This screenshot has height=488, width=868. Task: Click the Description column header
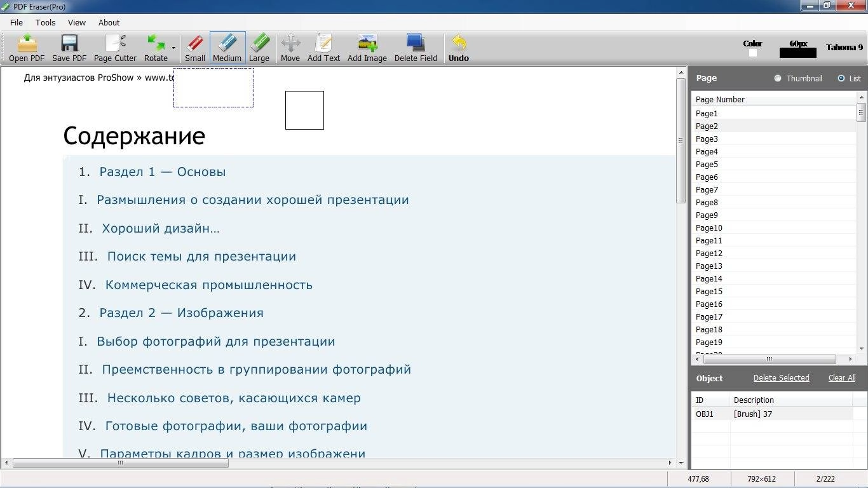(x=791, y=400)
